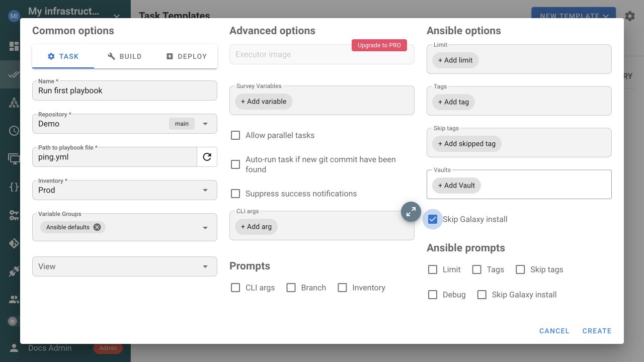Enable the Skip tags prompt checkbox

coord(521,269)
